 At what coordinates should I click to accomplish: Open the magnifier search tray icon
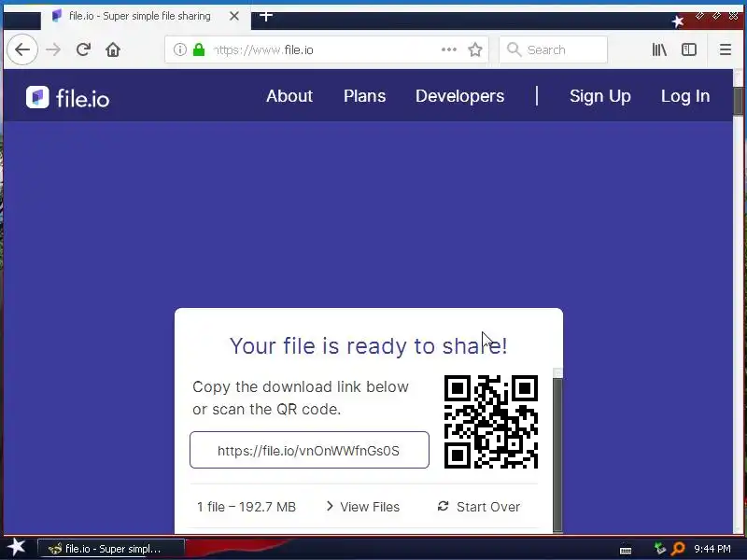[678, 549]
